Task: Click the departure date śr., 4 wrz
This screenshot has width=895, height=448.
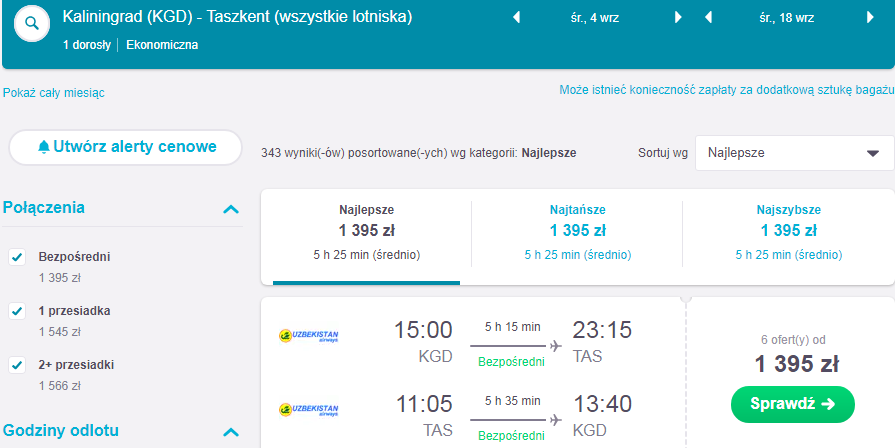Action: coord(596,18)
